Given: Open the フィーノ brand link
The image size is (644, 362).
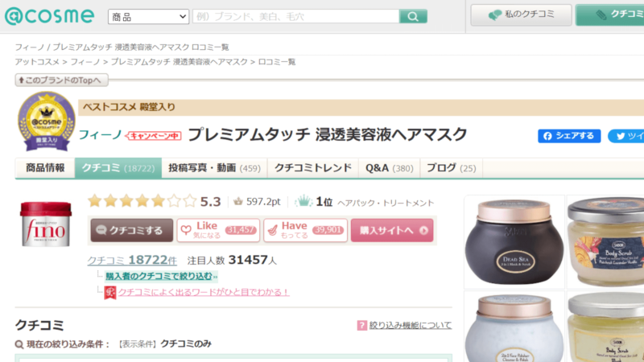Looking at the screenshot, I should point(99,135).
